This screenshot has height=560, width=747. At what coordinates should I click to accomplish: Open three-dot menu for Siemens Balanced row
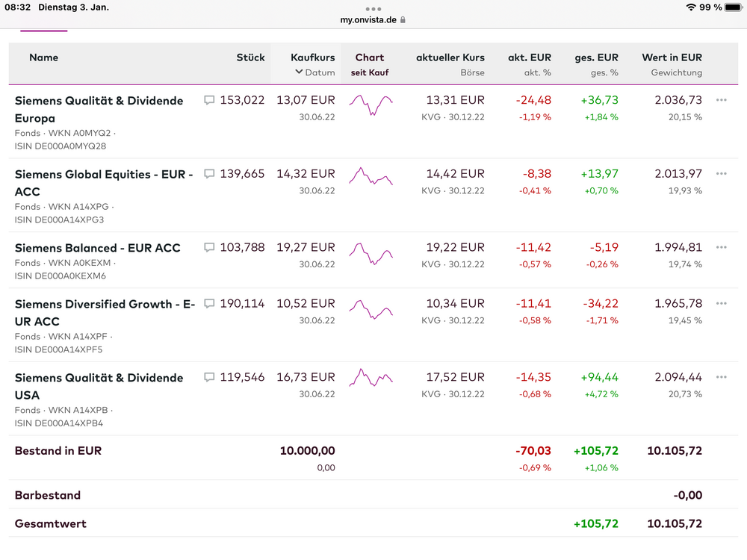721,247
